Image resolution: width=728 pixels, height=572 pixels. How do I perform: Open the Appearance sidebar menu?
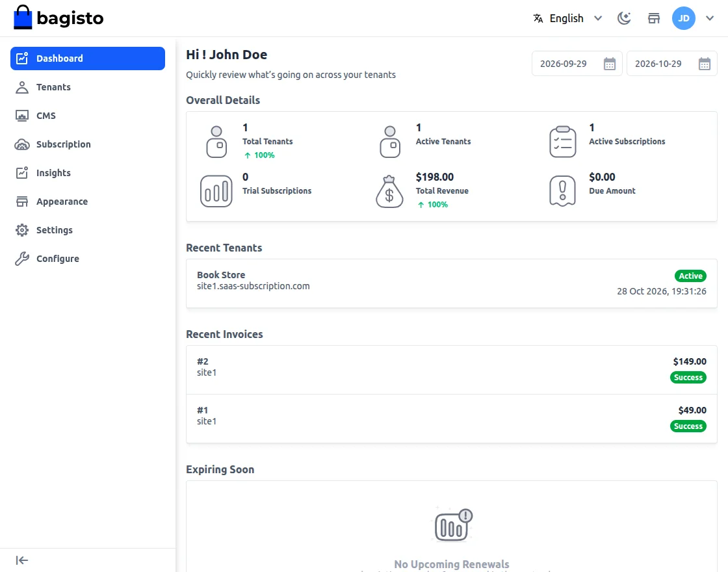click(88, 201)
